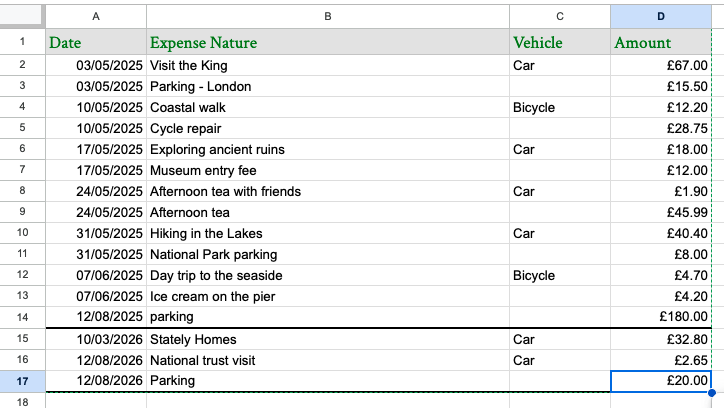Select the 'Bicycle' cell beside Coastal walk
Image resolution: width=724 pixels, height=408 pixels.
tap(559, 107)
